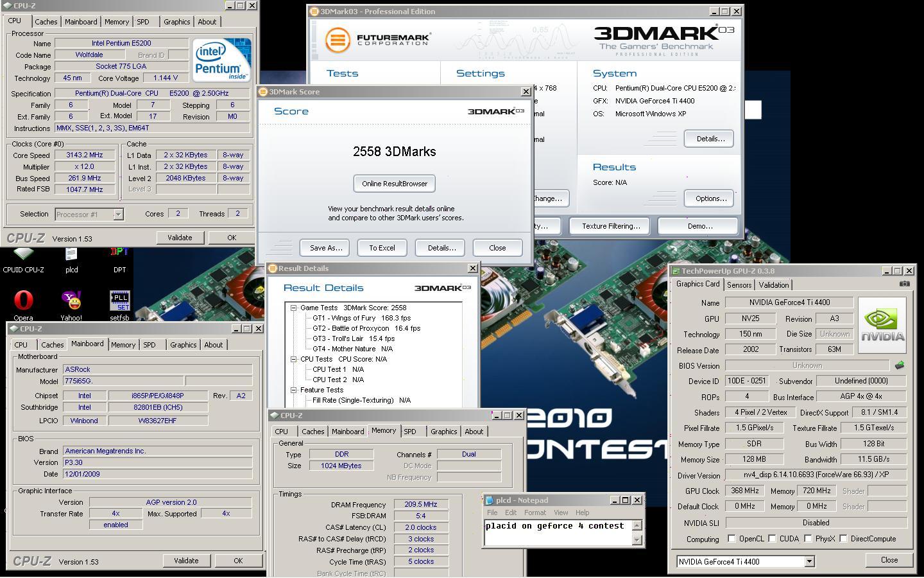Click in the Notepad text area
Screen dimensions: 924x578
[x=558, y=533]
